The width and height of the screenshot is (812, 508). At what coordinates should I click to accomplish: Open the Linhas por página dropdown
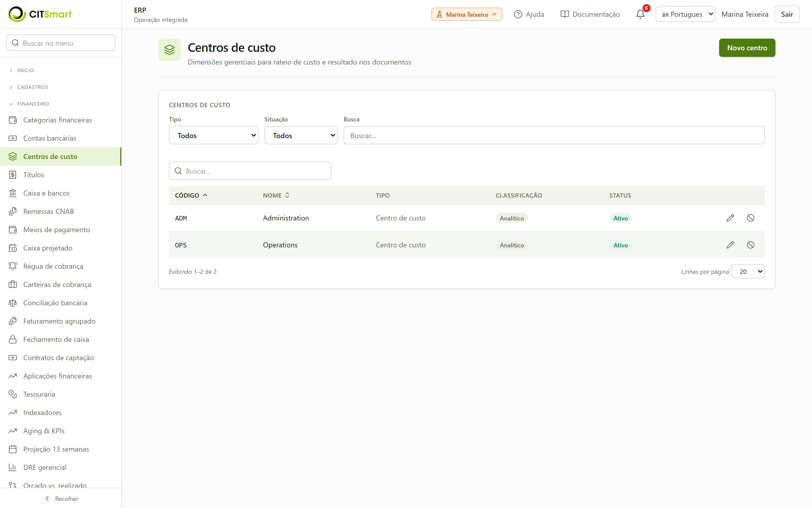[748, 272]
